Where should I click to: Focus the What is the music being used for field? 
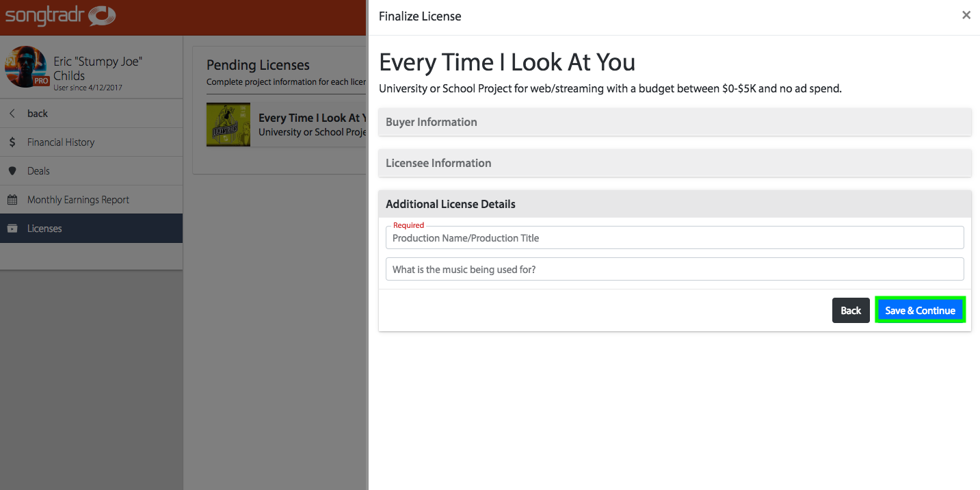click(x=675, y=270)
